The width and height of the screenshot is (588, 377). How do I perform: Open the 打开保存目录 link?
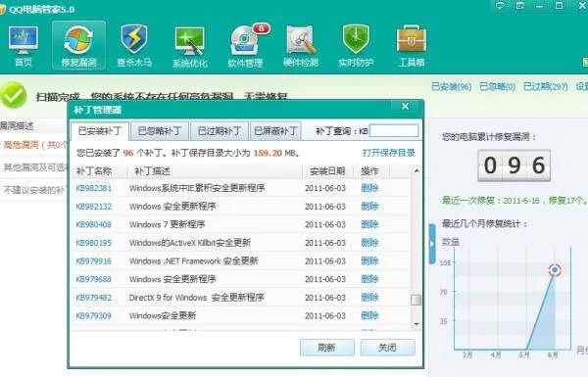(389, 153)
